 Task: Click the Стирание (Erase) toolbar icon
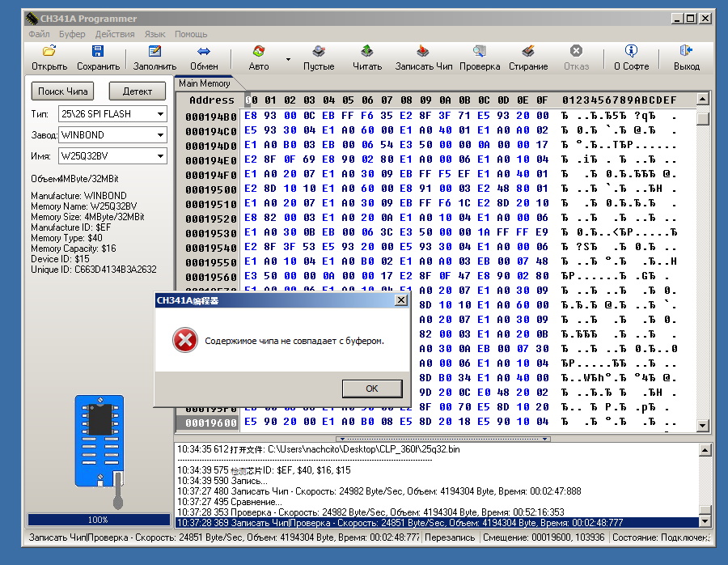click(528, 52)
